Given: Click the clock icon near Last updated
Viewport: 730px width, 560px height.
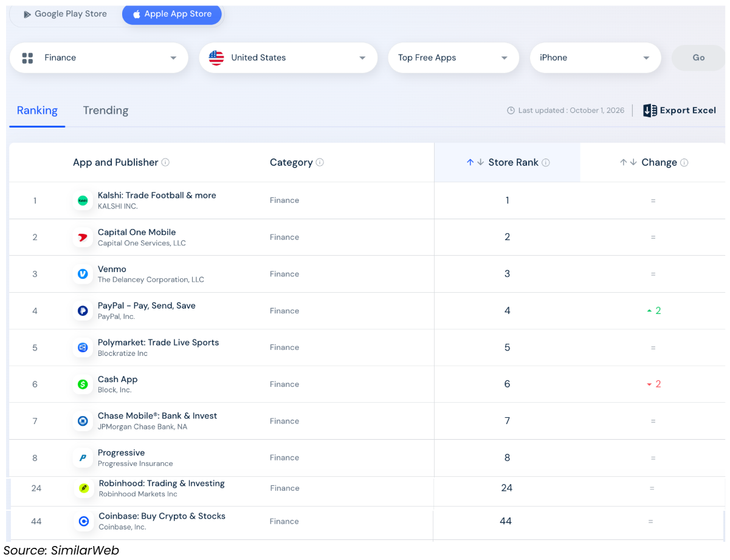Looking at the screenshot, I should coord(511,111).
